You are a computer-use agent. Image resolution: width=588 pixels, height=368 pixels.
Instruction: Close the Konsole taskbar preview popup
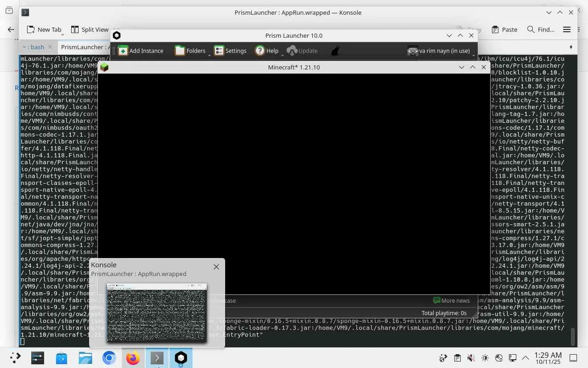[x=216, y=266]
